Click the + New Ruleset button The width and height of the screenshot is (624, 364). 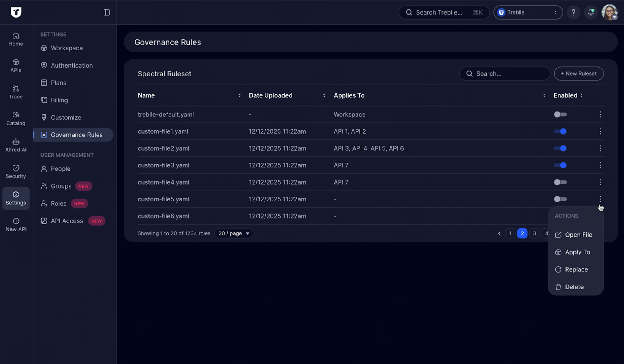pos(579,74)
